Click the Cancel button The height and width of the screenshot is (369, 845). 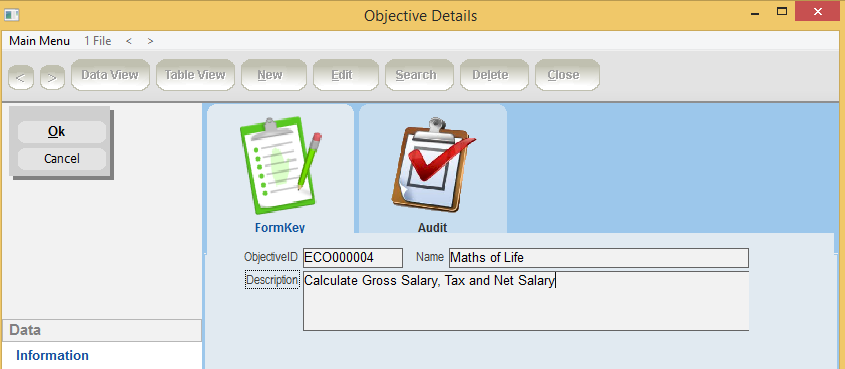pos(62,159)
